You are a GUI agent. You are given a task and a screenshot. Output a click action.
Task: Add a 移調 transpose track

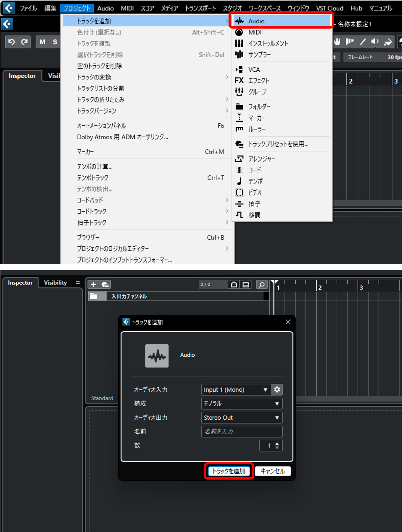[282, 215]
